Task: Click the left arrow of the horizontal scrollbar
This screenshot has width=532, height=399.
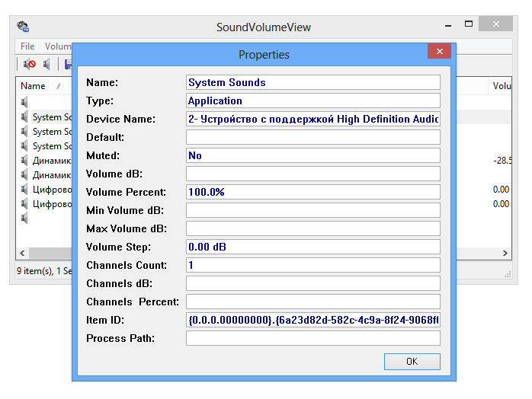Action: pos(22,253)
